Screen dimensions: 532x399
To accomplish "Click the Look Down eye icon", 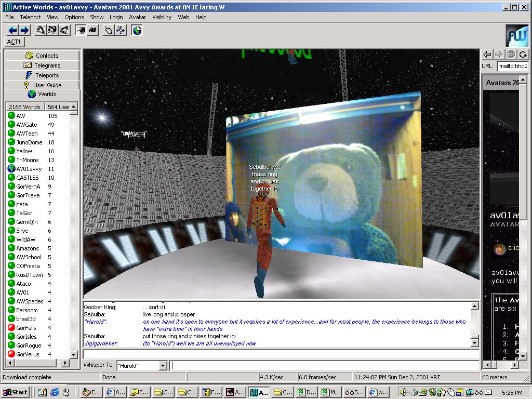I will click(x=64, y=30).
